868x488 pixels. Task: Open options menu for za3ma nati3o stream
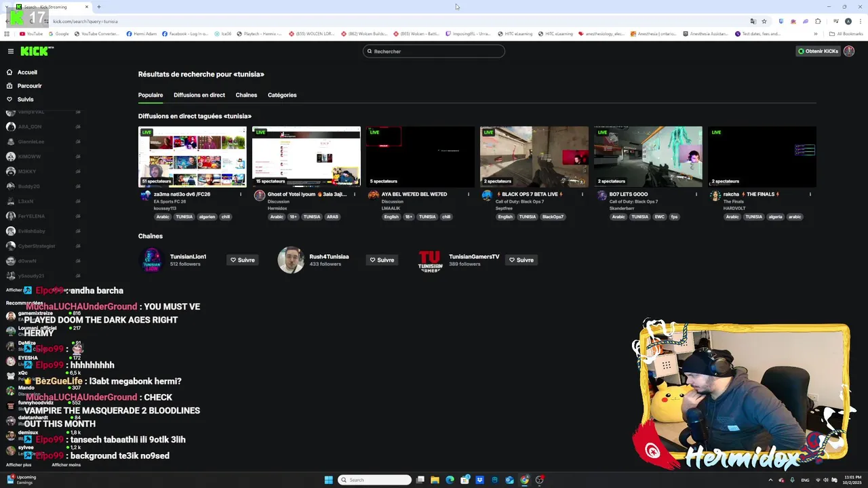(x=240, y=195)
